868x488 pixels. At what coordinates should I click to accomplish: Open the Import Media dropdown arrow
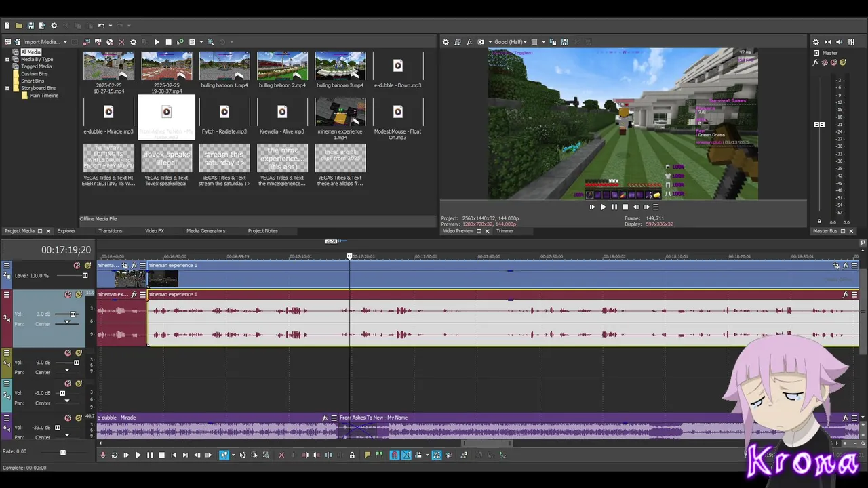[x=65, y=42]
